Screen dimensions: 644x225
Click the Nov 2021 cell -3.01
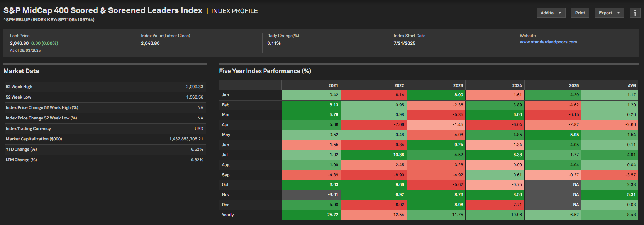311,195
